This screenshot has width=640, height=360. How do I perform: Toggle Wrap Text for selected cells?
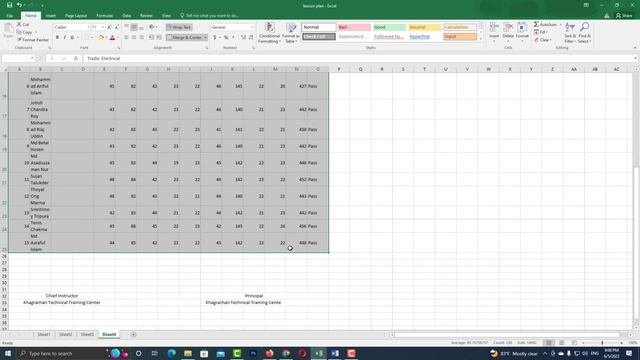pyautogui.click(x=179, y=27)
